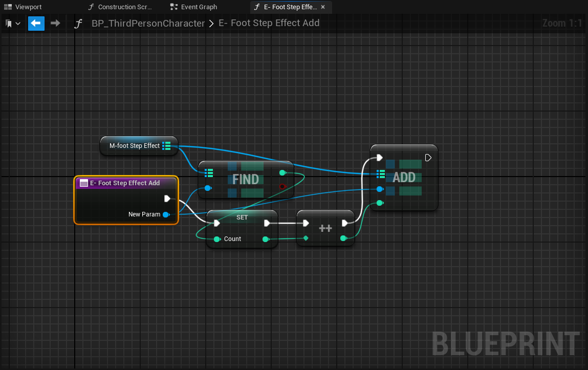Select the M-foot Step Effect variable node
Screen dimensions: 588x370
pyautogui.click(x=139, y=146)
